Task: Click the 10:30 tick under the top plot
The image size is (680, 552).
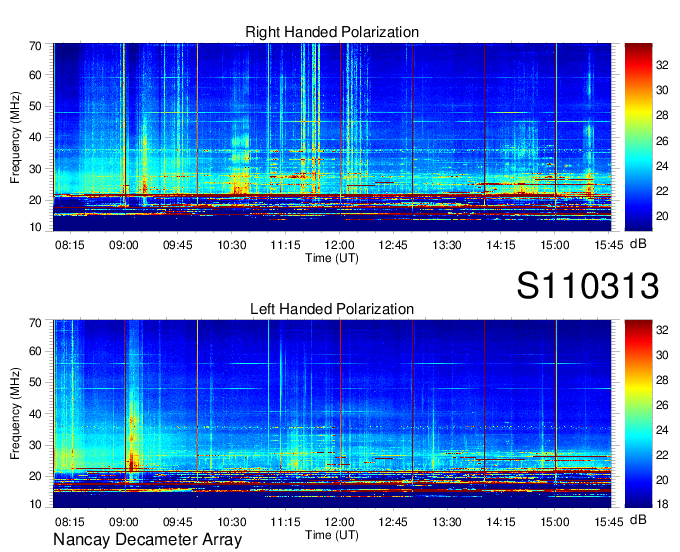Action: 232,245
